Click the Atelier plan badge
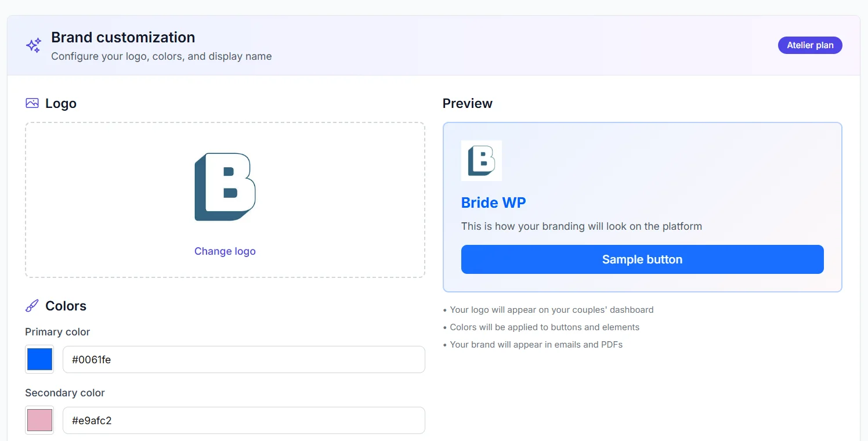Screen dimensions: 868x441 (x=810, y=45)
